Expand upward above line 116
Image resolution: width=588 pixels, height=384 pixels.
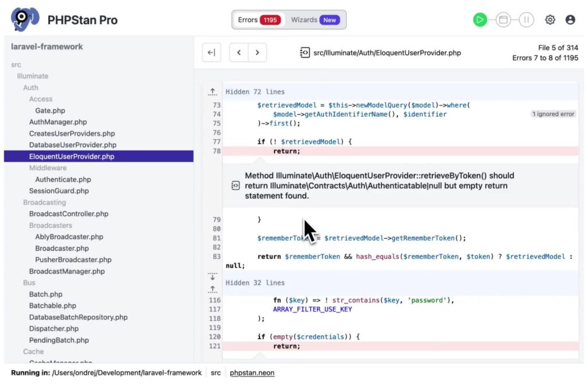click(212, 289)
